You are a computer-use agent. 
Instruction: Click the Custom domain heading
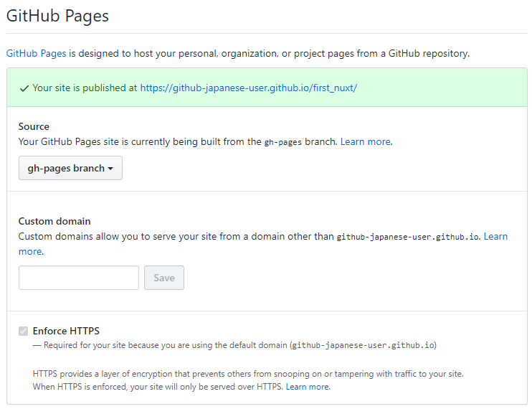click(54, 221)
